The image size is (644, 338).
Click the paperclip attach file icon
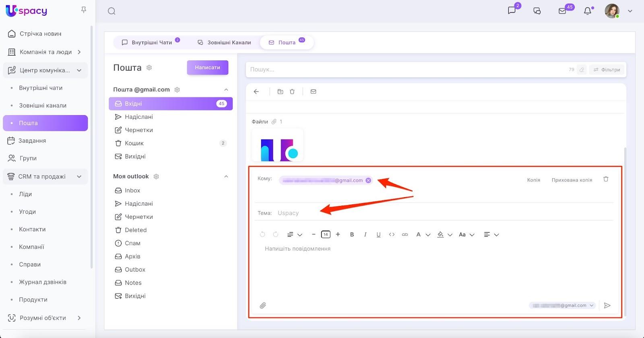[263, 305]
